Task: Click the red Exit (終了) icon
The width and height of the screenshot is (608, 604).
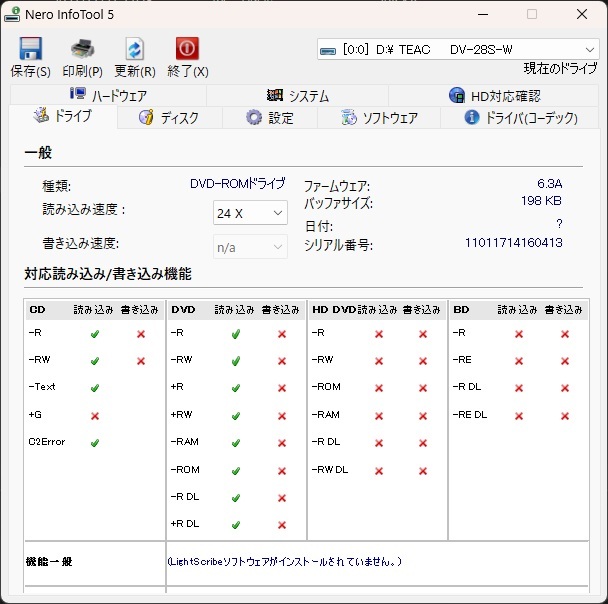Action: pos(187,48)
